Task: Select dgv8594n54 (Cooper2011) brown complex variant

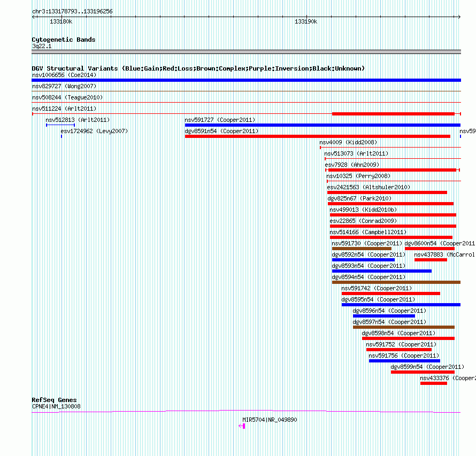Action: click(x=396, y=282)
